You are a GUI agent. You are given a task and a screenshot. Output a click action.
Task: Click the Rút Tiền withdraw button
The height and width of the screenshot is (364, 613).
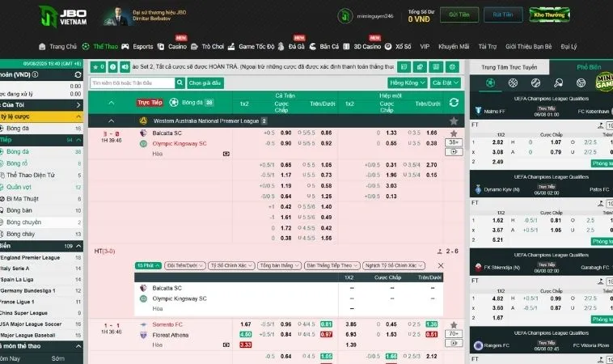(x=503, y=15)
